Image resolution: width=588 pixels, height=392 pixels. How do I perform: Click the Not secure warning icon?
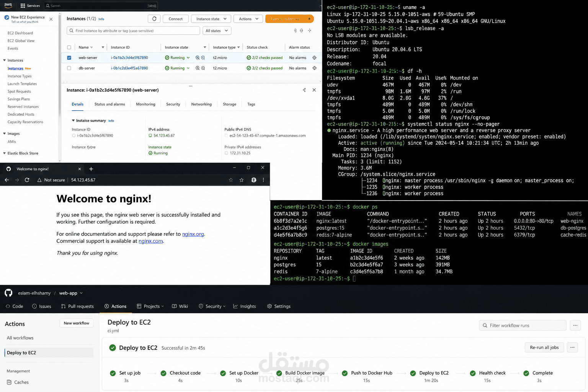39,180
